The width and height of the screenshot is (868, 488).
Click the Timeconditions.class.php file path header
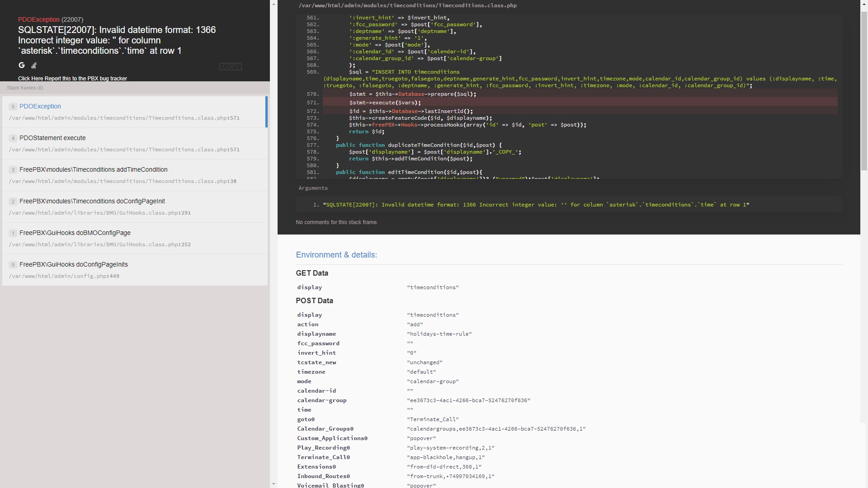[407, 6]
